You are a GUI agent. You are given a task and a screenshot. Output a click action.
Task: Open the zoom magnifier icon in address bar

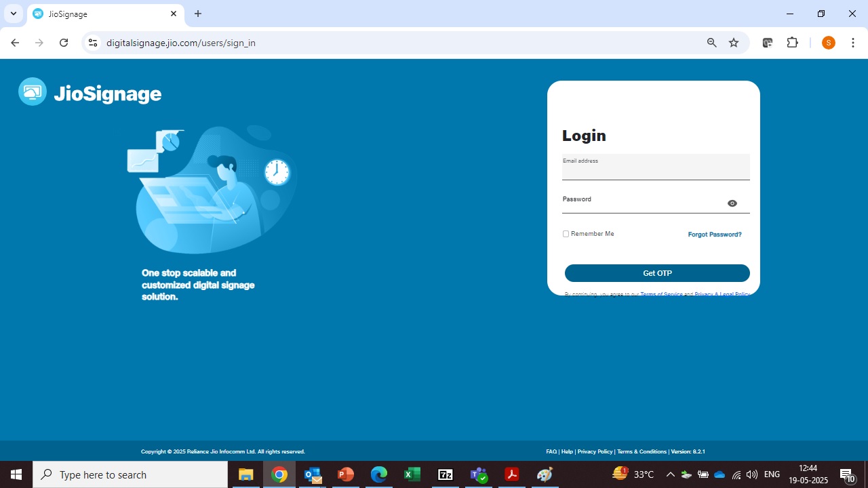[x=711, y=43]
